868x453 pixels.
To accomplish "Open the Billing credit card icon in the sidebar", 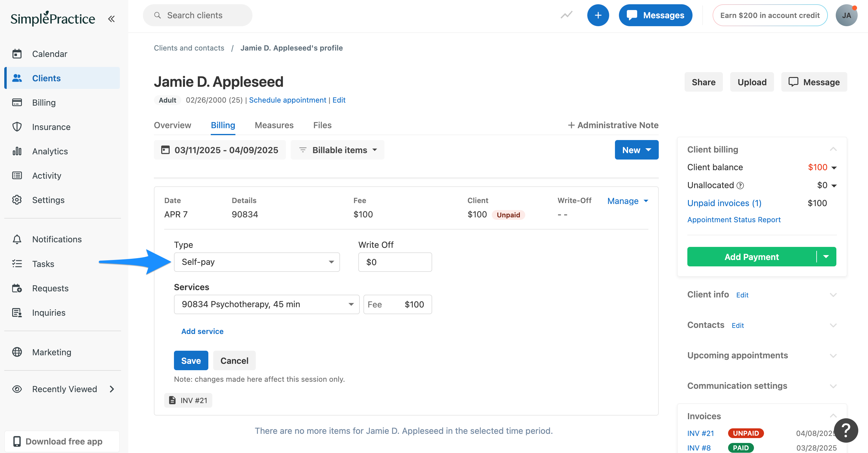I will pos(17,102).
